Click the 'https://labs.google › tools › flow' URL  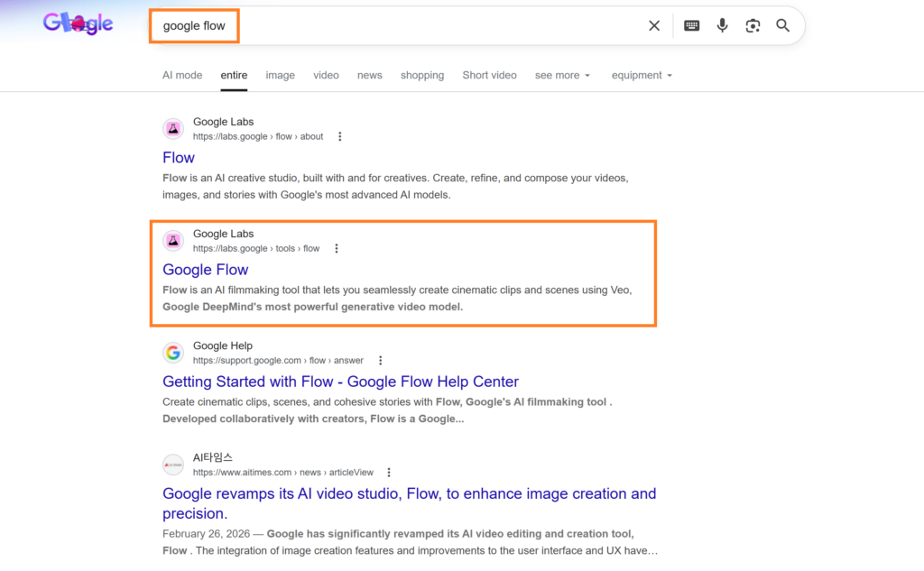coord(256,249)
